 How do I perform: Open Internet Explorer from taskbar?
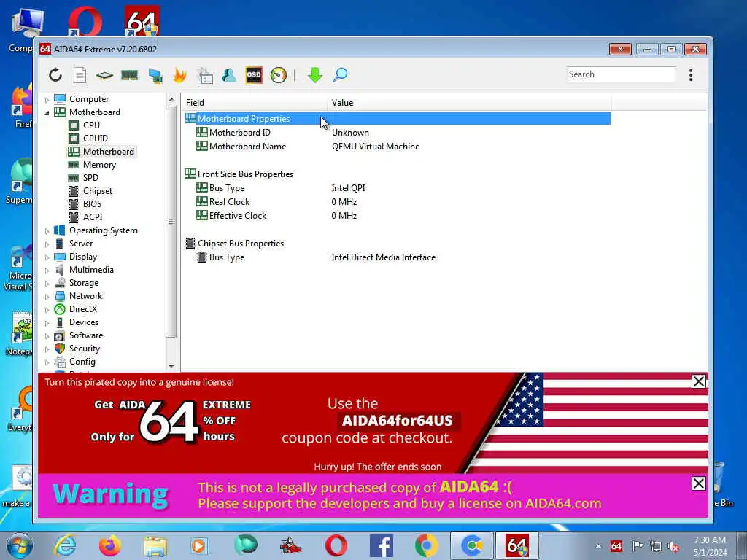[65, 545]
